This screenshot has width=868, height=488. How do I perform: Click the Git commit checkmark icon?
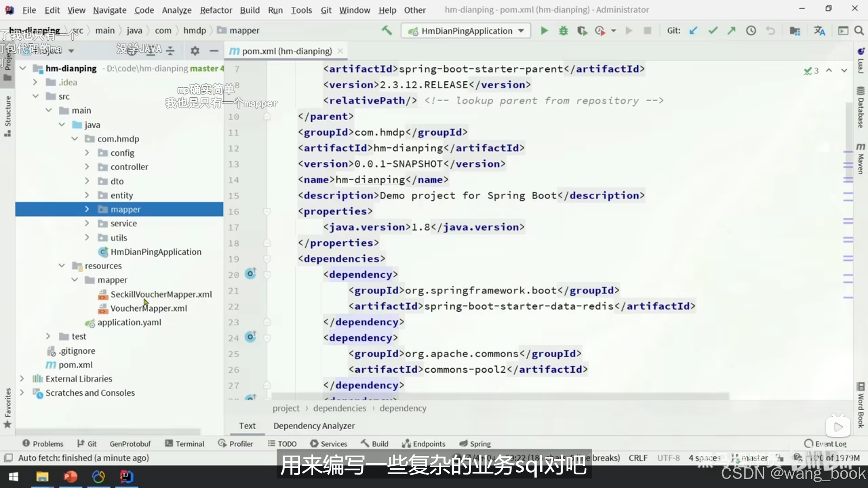[x=713, y=31]
